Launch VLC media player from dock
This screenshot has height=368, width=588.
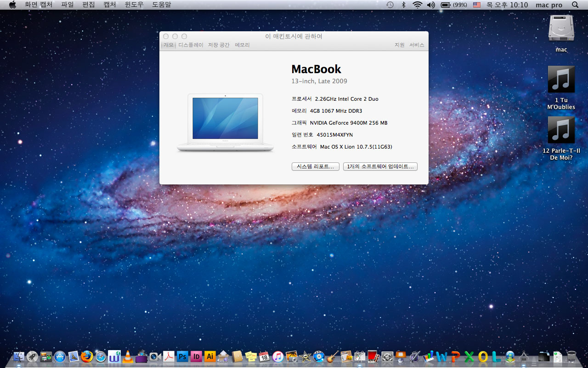point(128,356)
